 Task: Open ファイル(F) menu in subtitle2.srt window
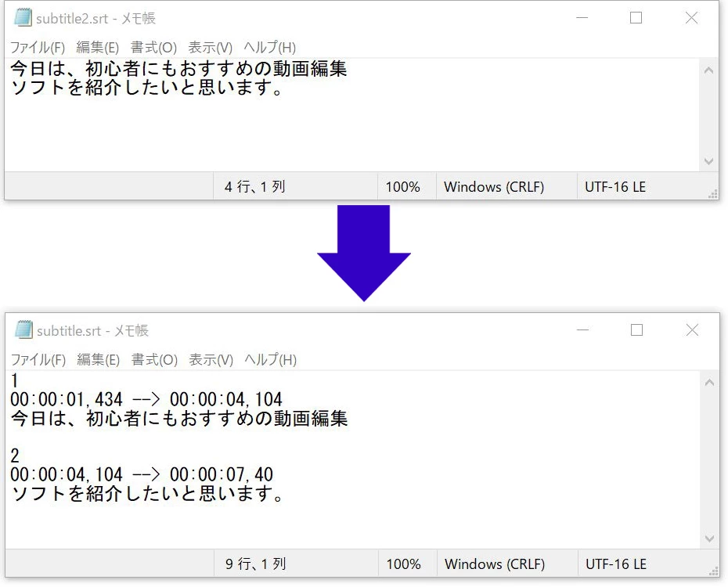coord(38,47)
